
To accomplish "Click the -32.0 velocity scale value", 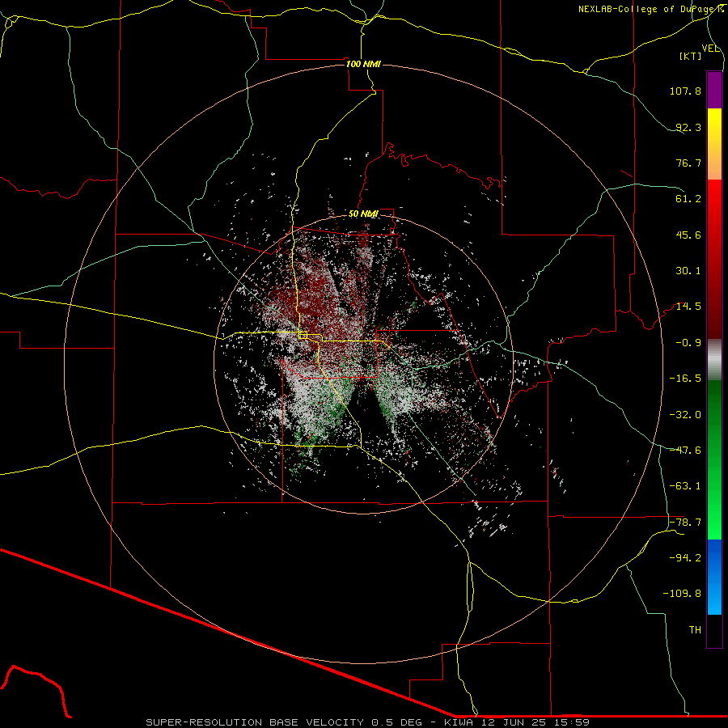I will click(x=685, y=415).
